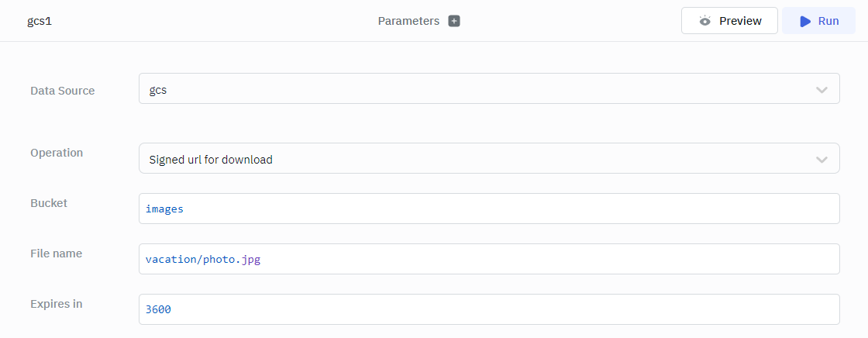This screenshot has height=338, width=868.
Task: Click the play triangle icon on Run
Action: [805, 22]
